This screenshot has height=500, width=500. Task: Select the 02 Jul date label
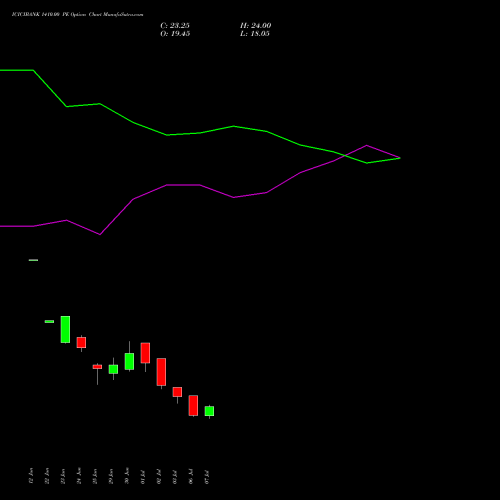coord(159,477)
